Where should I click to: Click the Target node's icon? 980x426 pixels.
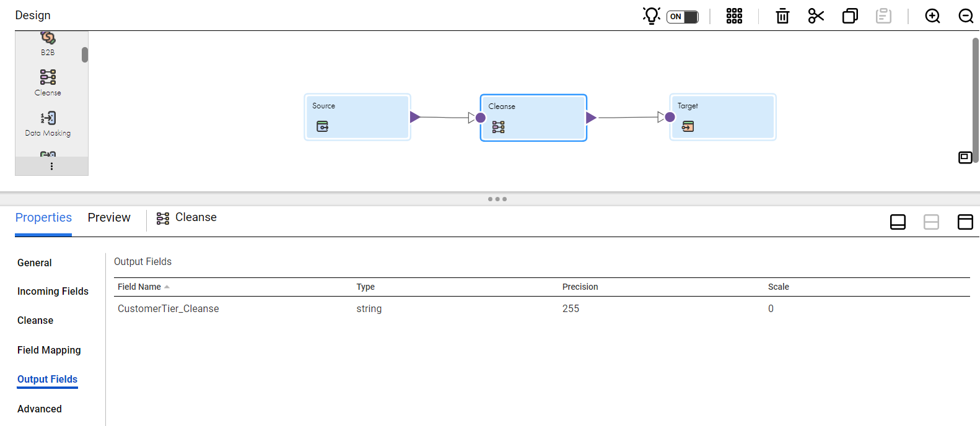click(688, 126)
